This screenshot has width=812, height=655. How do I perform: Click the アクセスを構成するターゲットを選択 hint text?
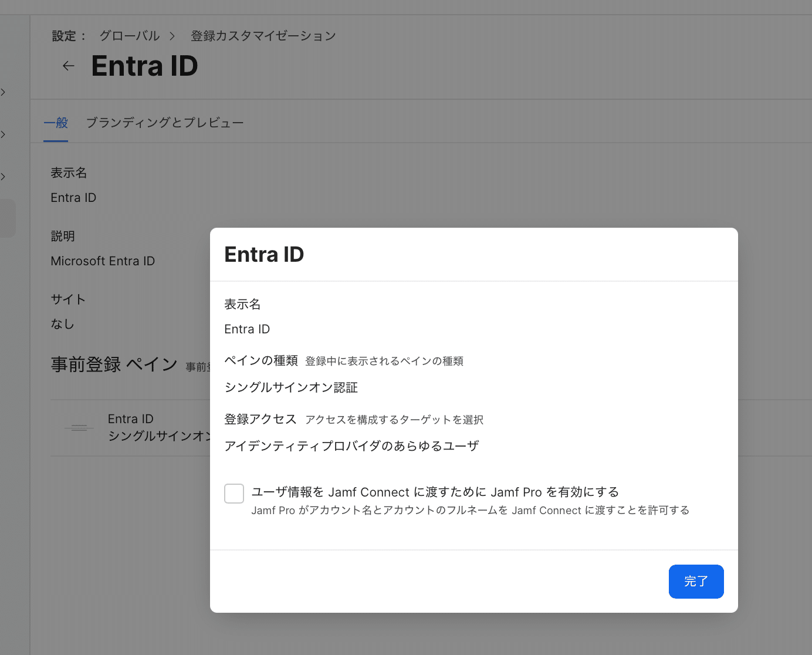click(x=394, y=420)
